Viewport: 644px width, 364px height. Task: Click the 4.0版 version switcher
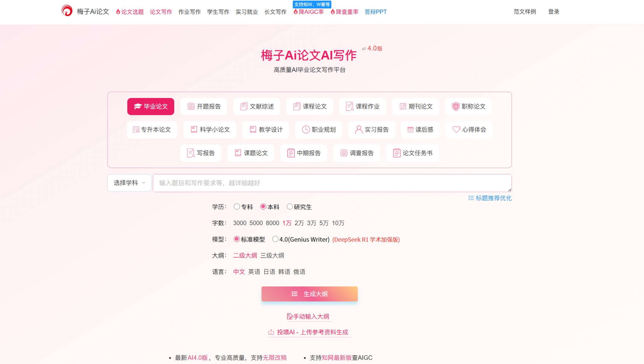click(372, 48)
